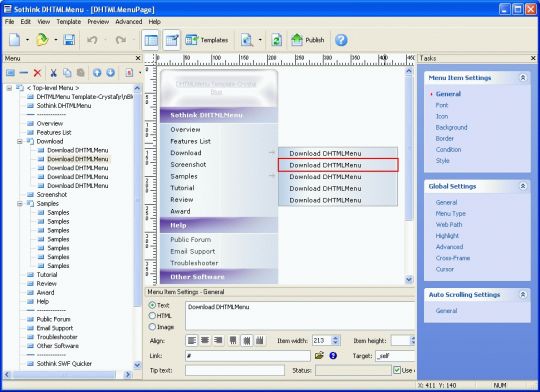Move item down with the down arrow icon

click(111, 73)
